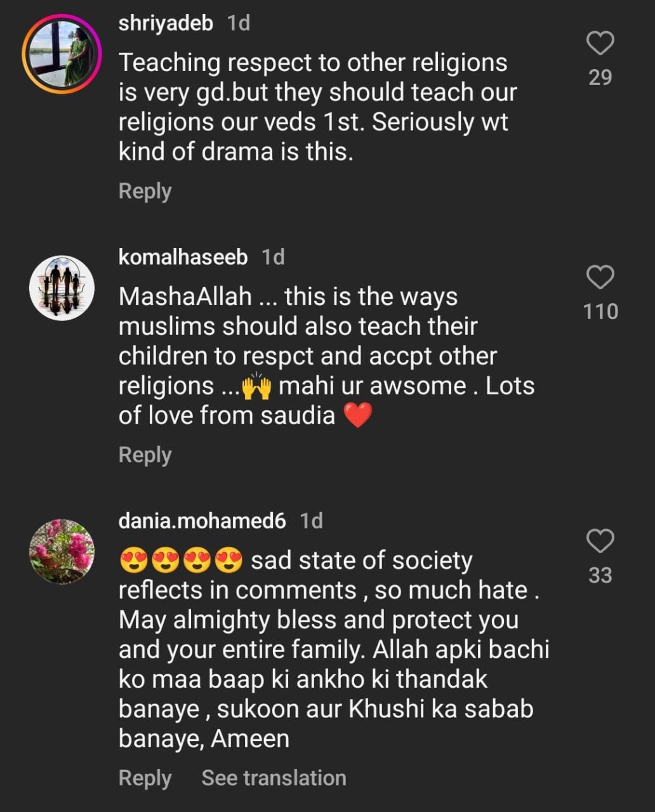Visit the dania.mohamed6 username link

(202, 521)
